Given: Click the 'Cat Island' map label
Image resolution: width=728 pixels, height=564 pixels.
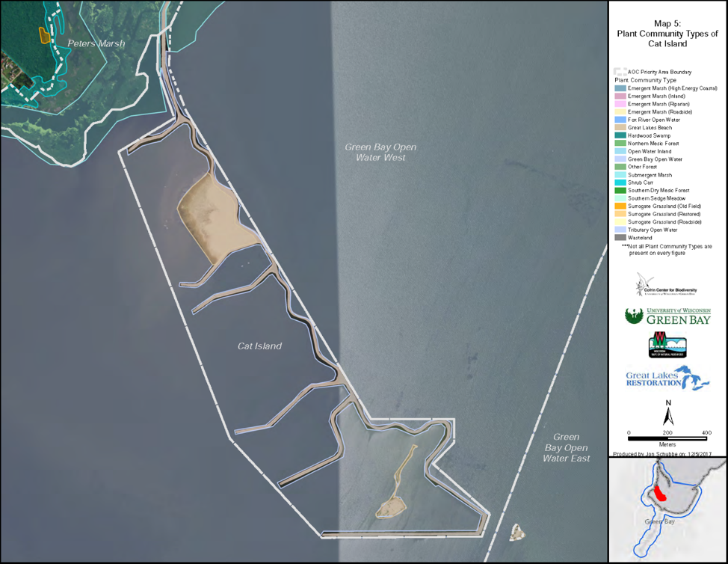Looking at the screenshot, I should click(x=259, y=346).
